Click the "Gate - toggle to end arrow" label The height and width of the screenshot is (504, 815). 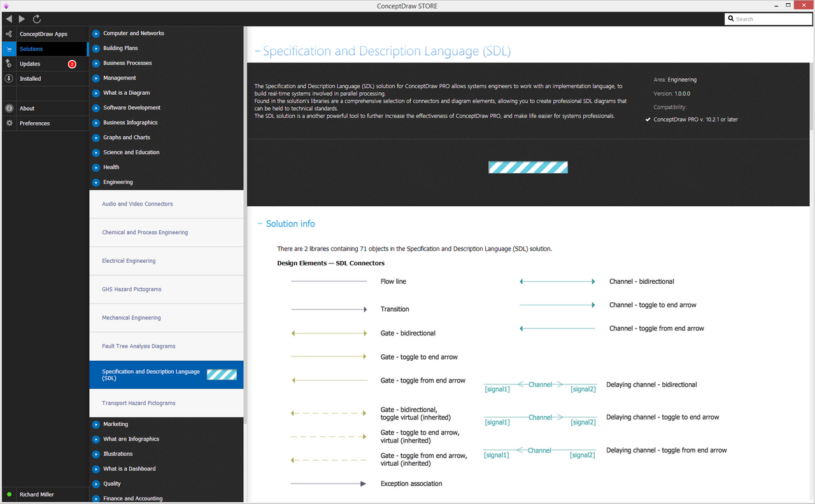point(419,357)
